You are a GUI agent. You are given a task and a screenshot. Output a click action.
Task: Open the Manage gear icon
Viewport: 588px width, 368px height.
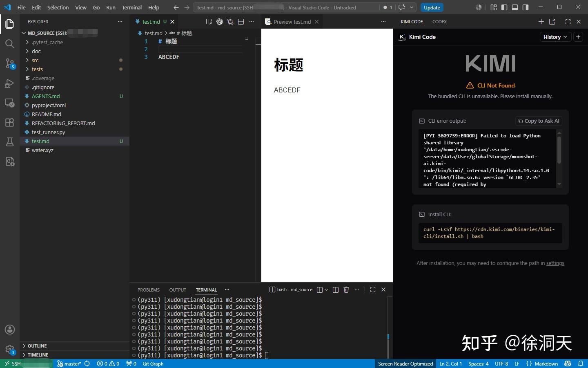[10, 349]
